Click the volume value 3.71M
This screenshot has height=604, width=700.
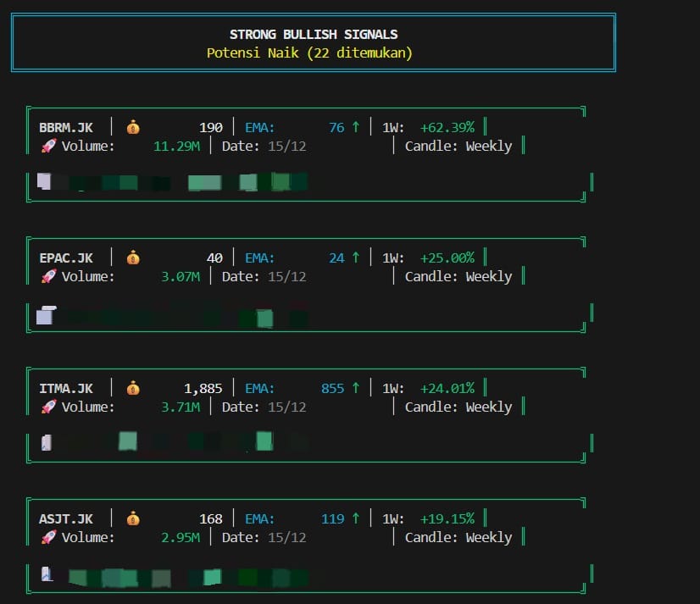(x=181, y=407)
